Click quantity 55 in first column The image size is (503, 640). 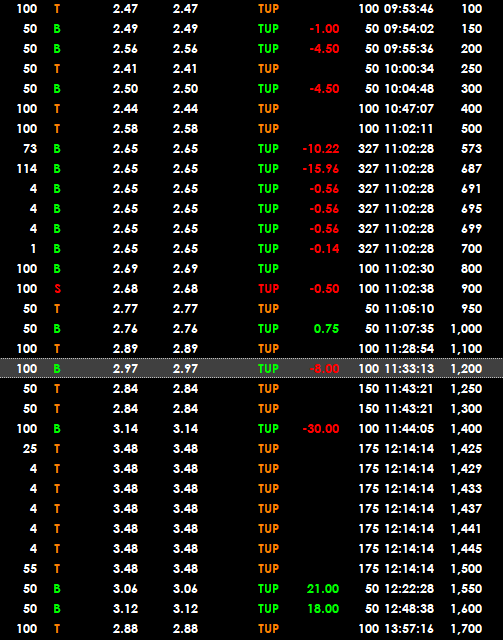click(x=30, y=569)
